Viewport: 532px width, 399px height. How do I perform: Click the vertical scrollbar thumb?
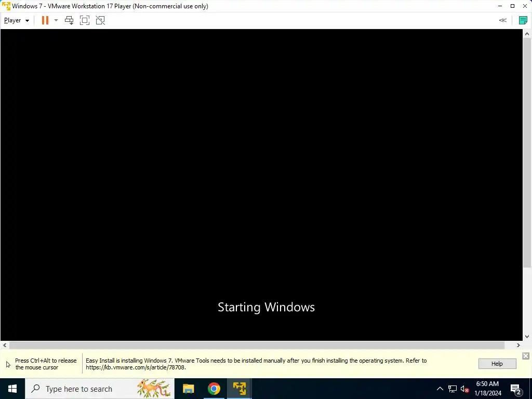coord(527,153)
